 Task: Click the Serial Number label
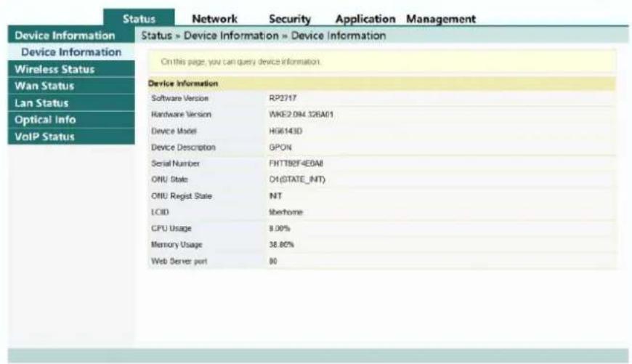coord(175,163)
